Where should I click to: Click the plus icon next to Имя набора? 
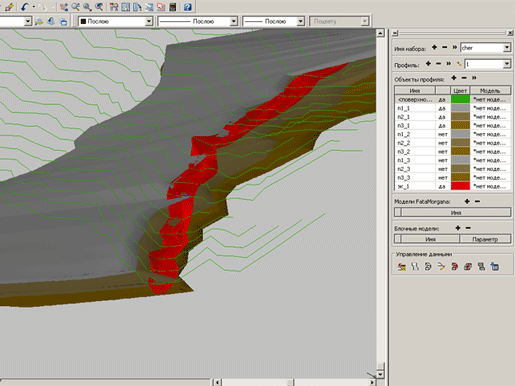click(434, 47)
